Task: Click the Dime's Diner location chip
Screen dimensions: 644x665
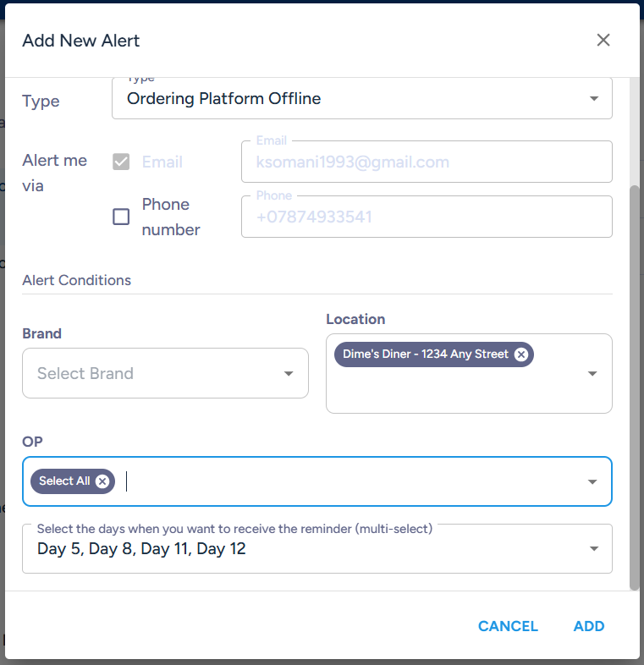Action: [425, 354]
